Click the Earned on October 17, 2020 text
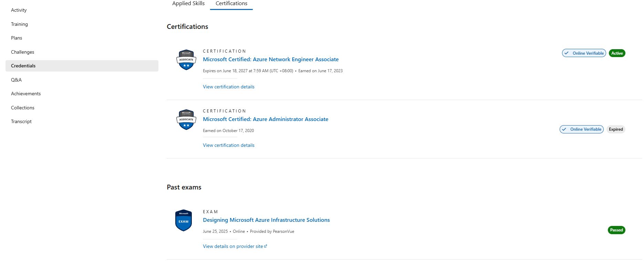The image size is (644, 261). pyautogui.click(x=228, y=131)
